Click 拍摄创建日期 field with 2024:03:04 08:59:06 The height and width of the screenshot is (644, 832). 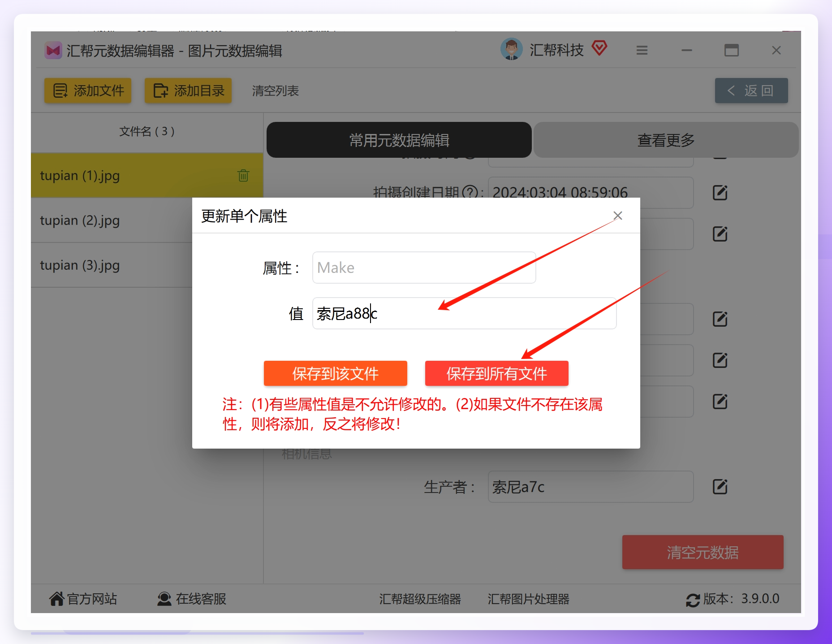click(591, 193)
